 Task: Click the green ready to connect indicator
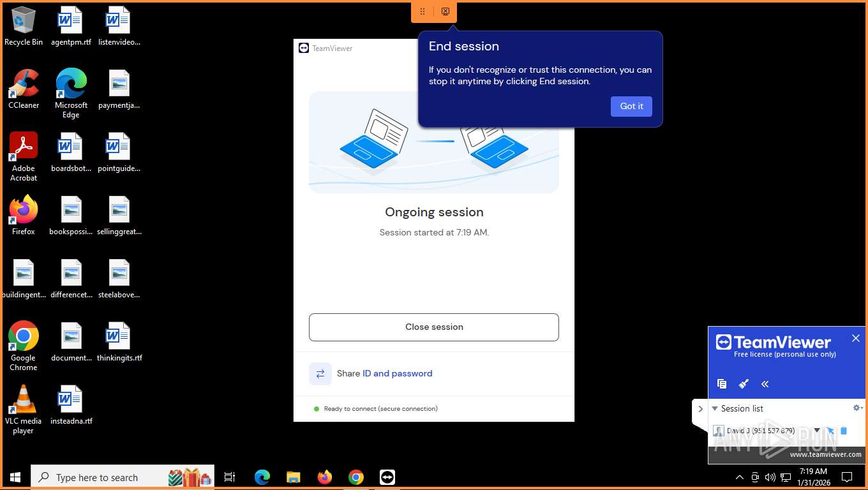pos(317,409)
